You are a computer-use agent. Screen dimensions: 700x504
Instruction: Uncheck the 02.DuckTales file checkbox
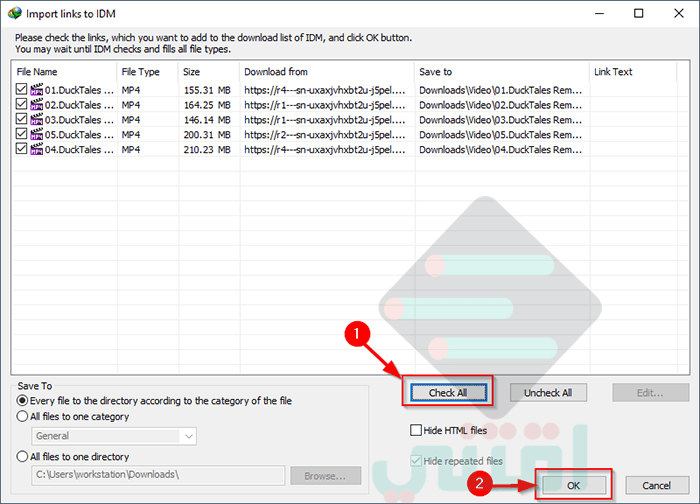[x=21, y=104]
